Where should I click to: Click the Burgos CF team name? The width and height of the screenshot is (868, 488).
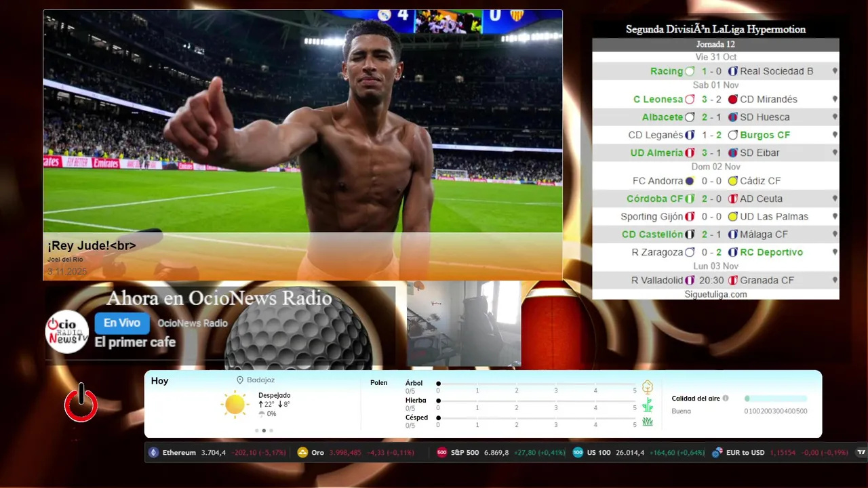765,135
